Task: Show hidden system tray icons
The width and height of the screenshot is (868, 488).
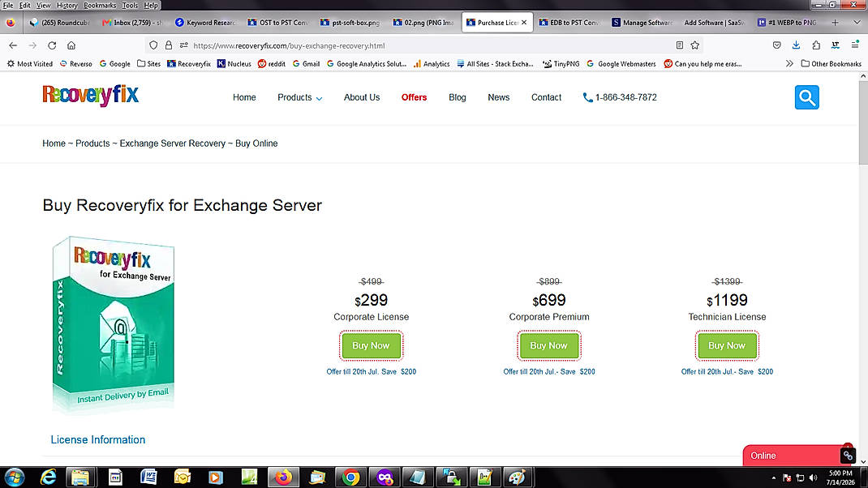Action: pos(773,477)
